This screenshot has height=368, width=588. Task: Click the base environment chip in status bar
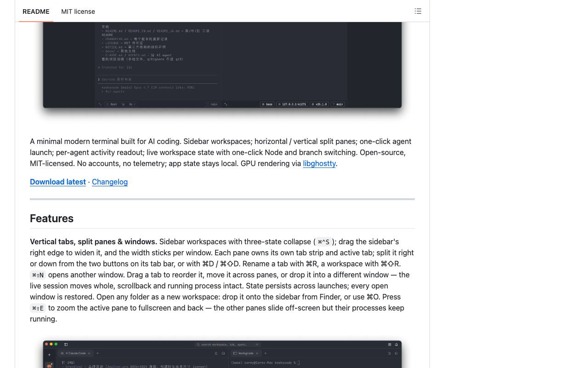pos(267,104)
